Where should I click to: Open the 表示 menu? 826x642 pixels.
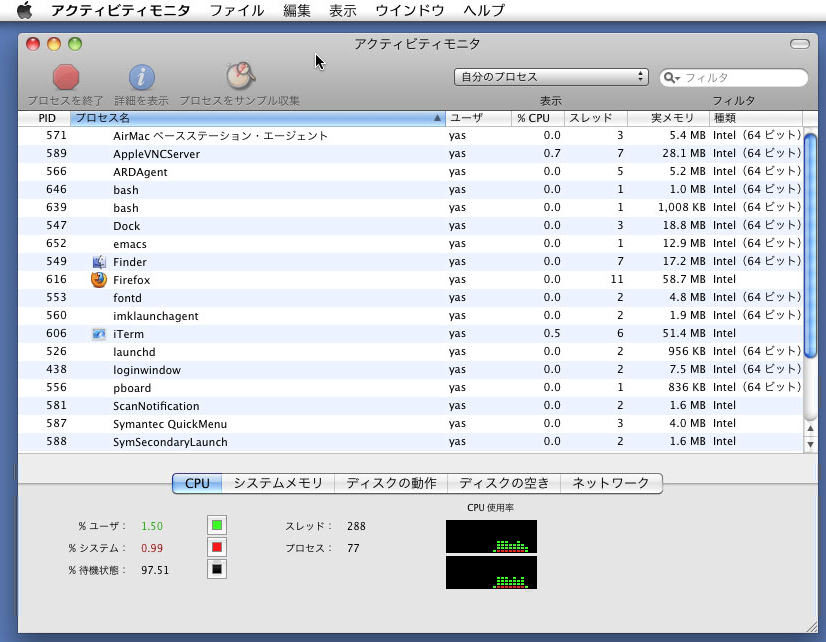click(x=343, y=10)
